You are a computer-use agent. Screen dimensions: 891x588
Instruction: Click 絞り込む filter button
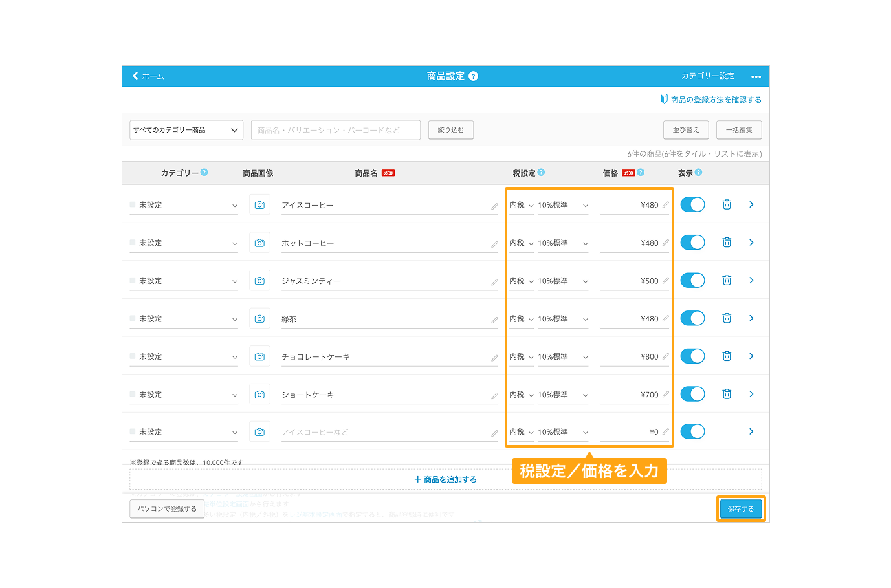[x=451, y=130]
